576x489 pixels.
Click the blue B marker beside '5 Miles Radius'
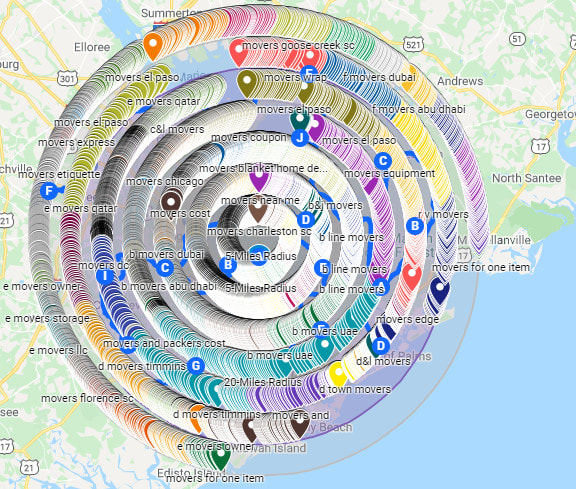click(x=228, y=265)
